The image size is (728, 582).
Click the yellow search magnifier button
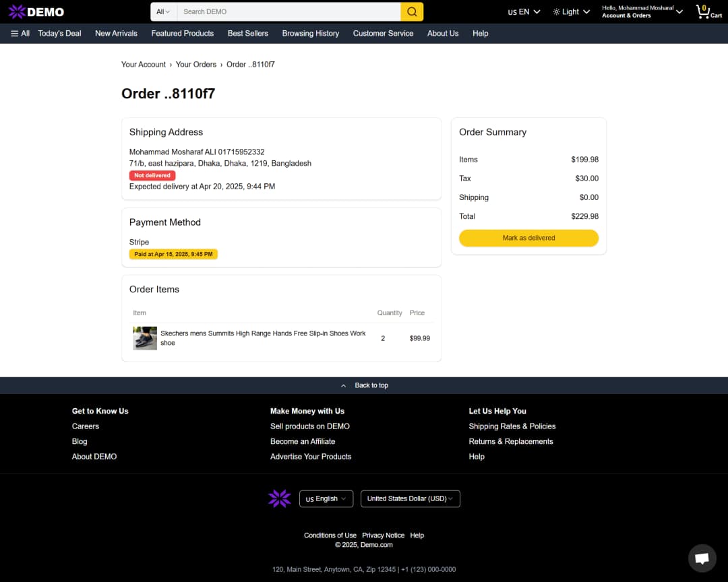[412, 11]
